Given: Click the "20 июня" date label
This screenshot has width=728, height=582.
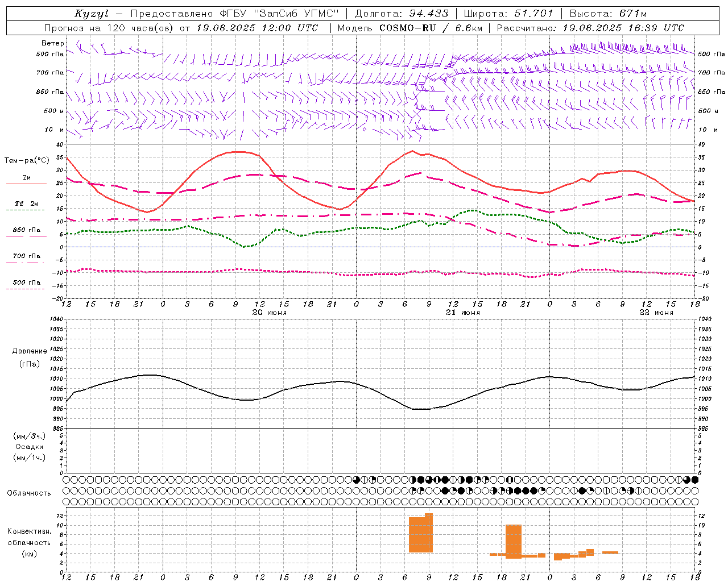Looking at the screenshot, I should pos(269,313).
